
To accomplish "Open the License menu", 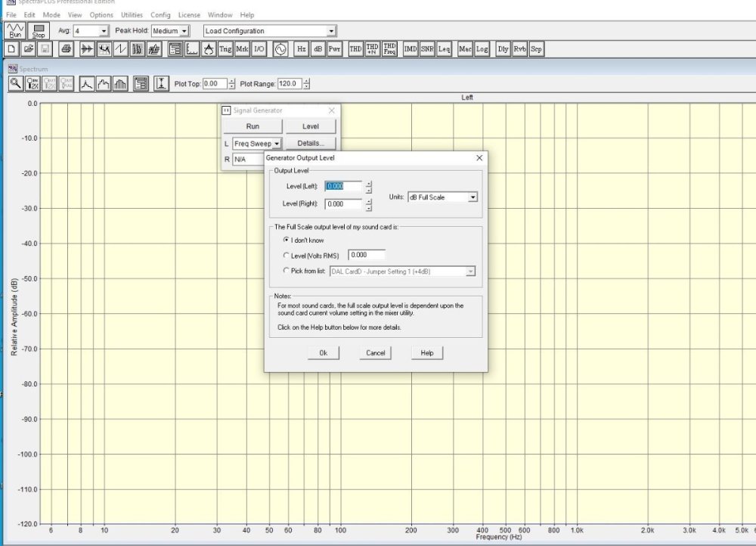I will pos(189,15).
